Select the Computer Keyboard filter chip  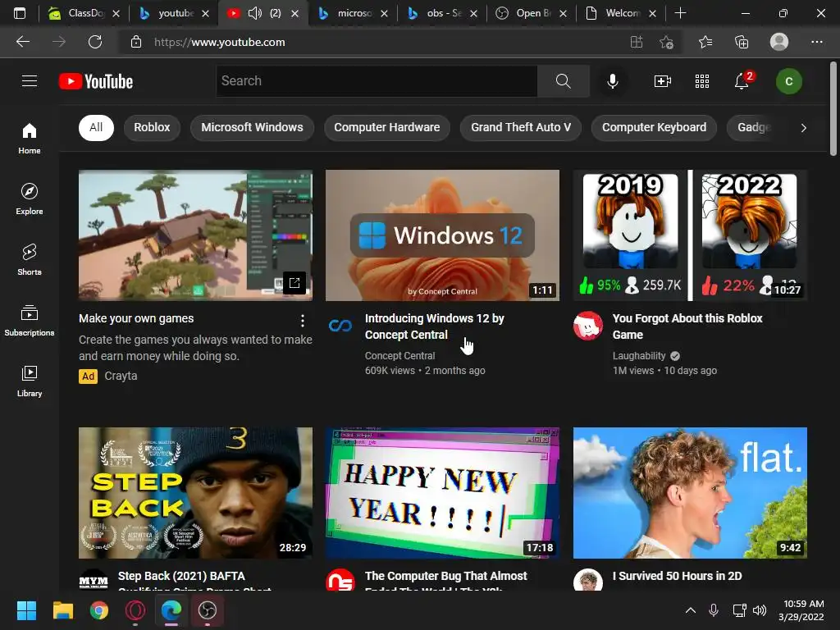pos(654,127)
